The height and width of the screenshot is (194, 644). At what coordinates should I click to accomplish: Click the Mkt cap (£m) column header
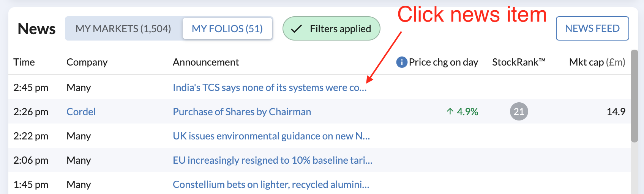click(x=597, y=62)
